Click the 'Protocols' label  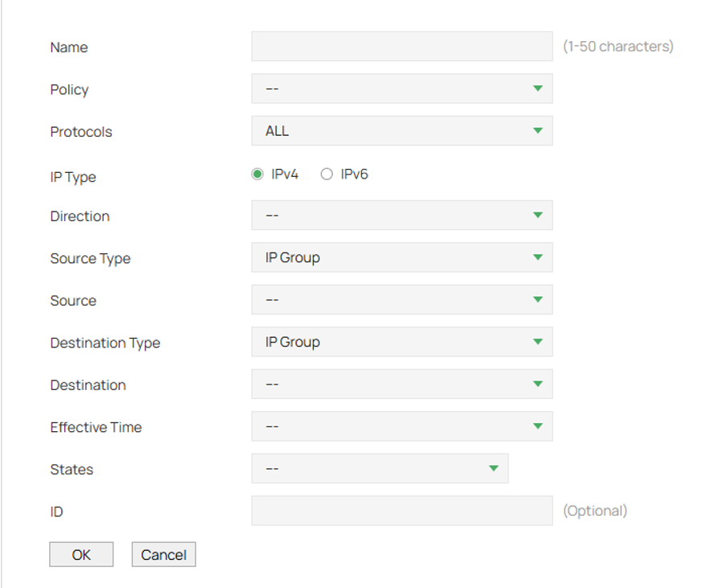click(x=81, y=132)
